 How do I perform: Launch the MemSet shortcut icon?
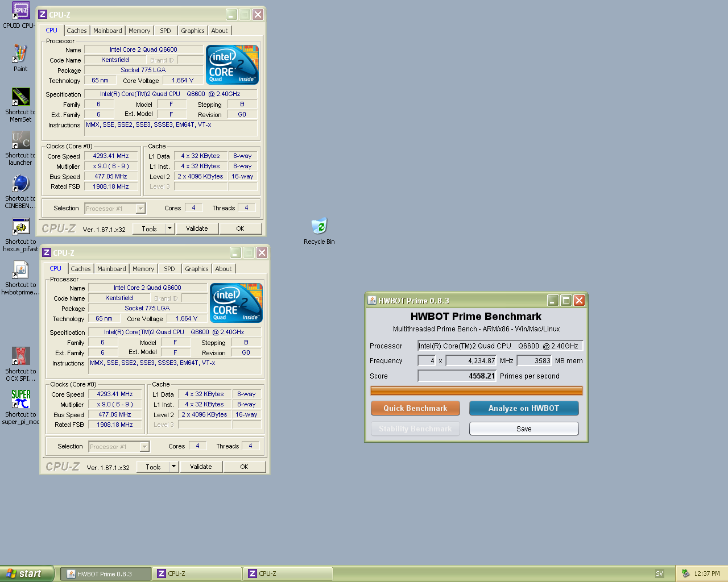click(x=20, y=97)
